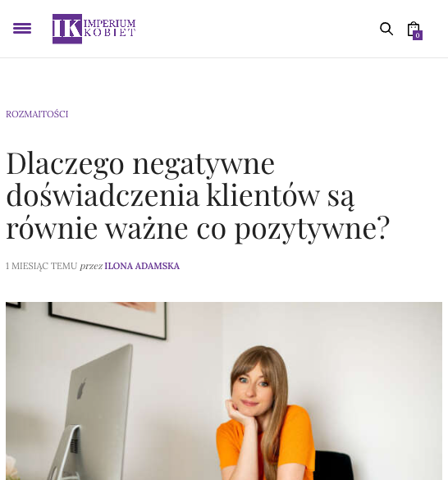Click the purple IK logo square
This screenshot has height=480, width=448.
[67, 29]
